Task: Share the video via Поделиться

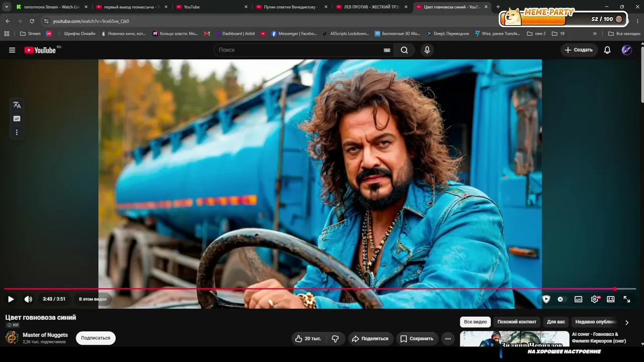Action: click(370, 339)
